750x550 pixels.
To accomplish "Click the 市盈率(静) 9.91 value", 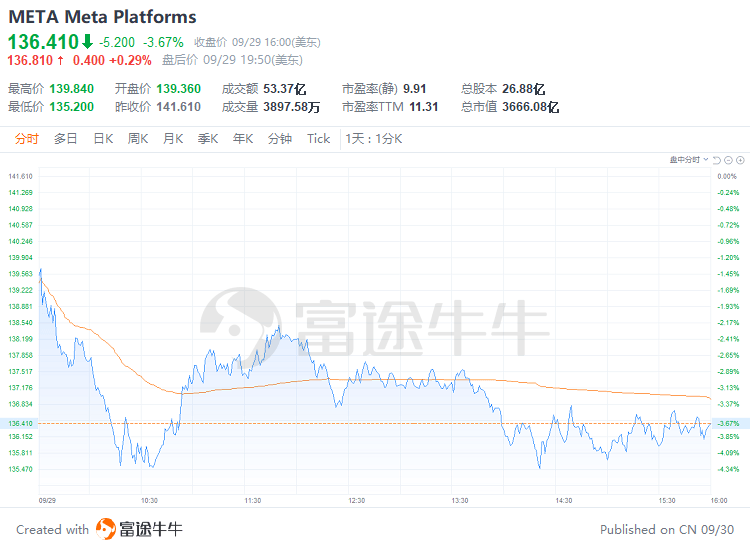I will (x=415, y=89).
